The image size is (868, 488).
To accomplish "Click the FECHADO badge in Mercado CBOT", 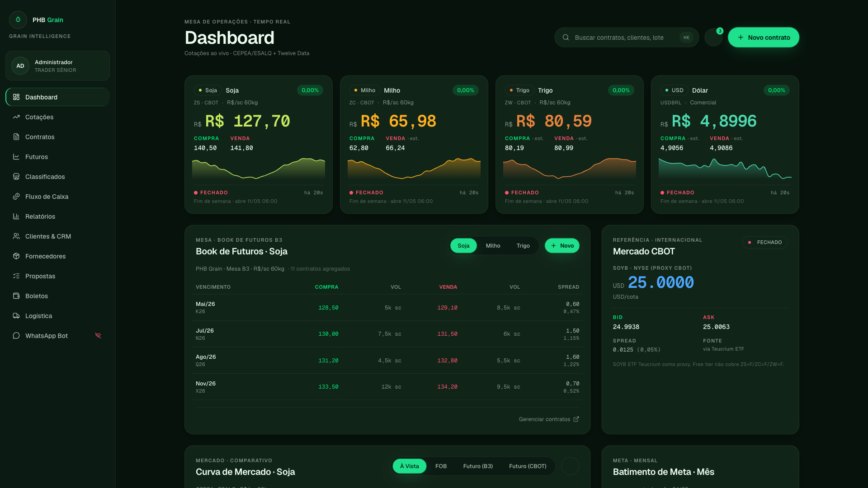I will 765,243.
